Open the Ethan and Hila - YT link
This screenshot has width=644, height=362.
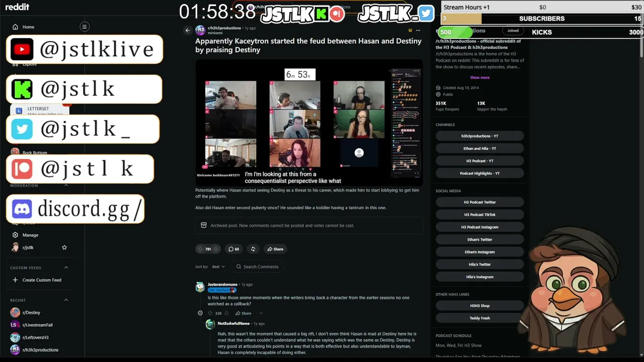tap(479, 148)
